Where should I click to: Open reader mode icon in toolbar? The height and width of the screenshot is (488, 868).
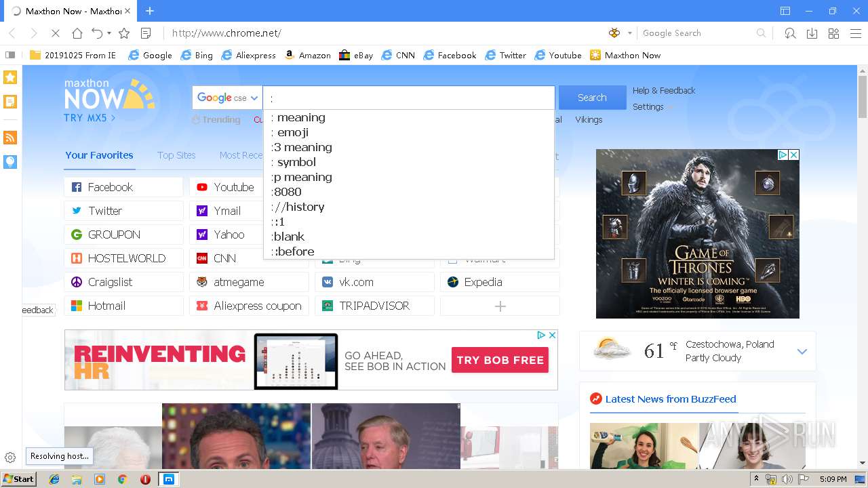coord(146,33)
